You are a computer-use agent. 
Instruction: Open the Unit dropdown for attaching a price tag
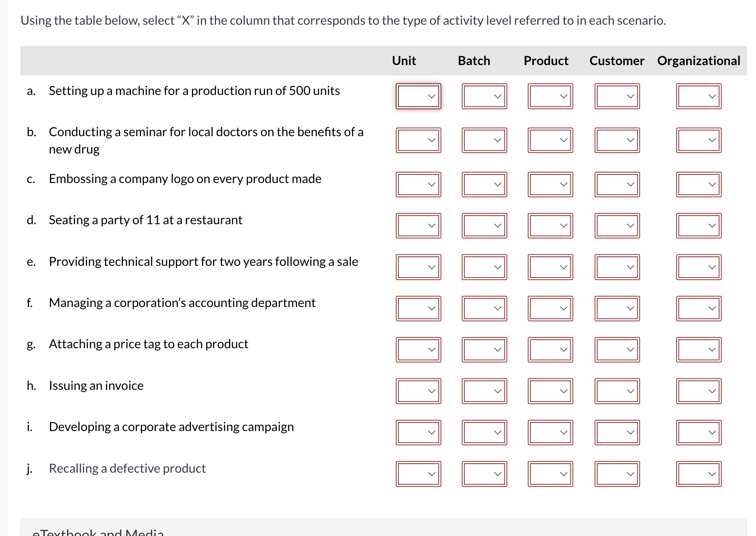418,349
